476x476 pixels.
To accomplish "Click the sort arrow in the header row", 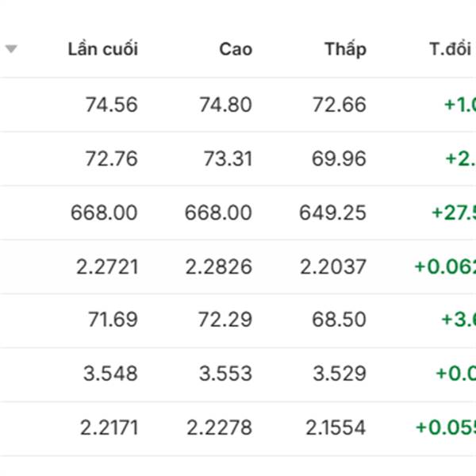I will tap(10, 49).
